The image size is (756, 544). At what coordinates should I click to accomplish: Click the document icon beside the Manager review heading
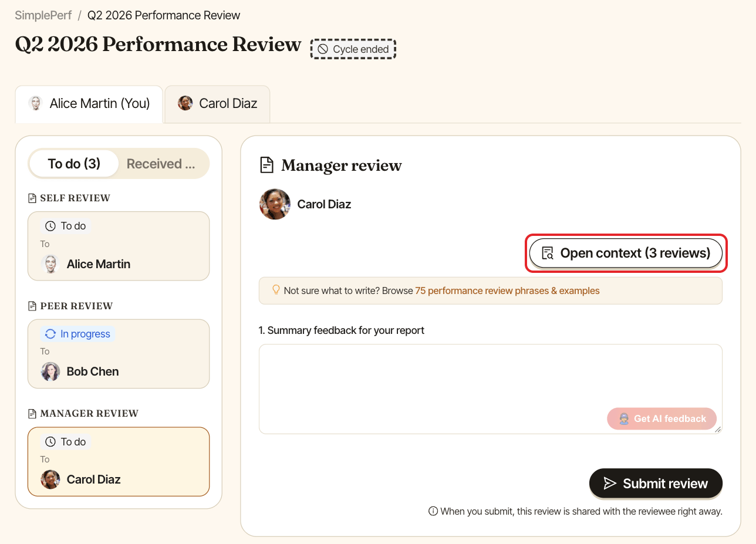pyautogui.click(x=267, y=165)
